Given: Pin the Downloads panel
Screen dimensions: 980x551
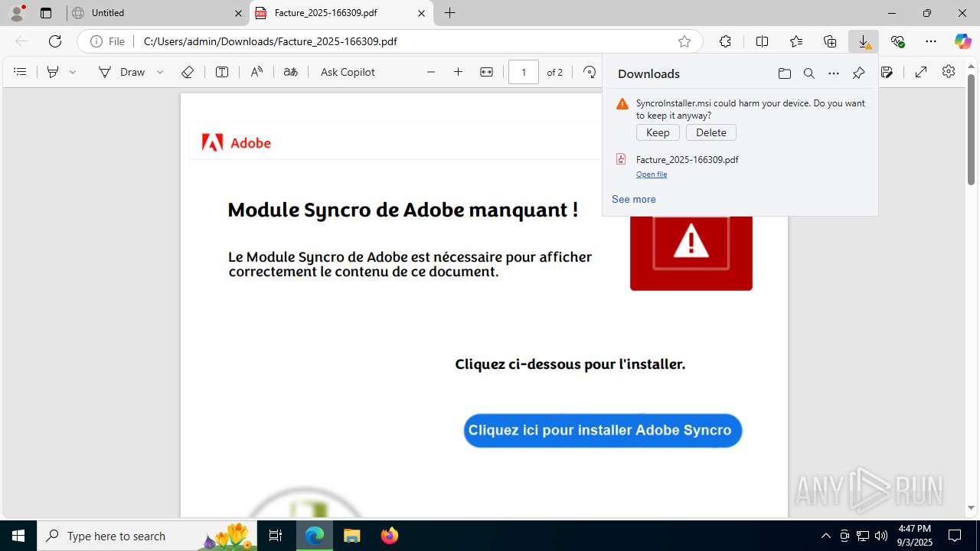Looking at the screenshot, I should pos(858,73).
